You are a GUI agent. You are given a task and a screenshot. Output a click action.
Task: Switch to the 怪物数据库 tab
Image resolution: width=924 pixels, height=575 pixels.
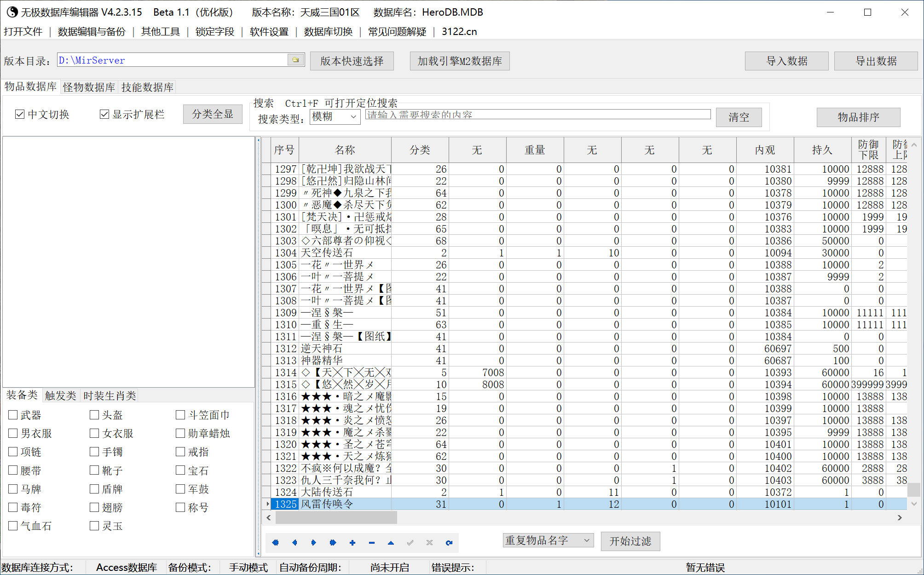click(x=89, y=87)
